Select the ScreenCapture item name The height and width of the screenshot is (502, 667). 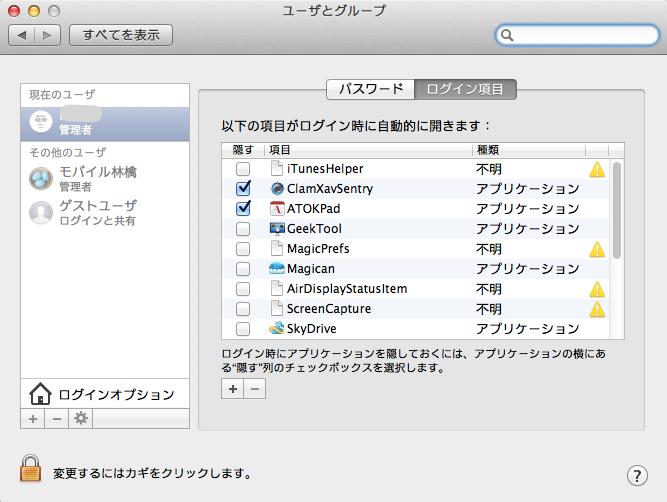click(x=329, y=309)
